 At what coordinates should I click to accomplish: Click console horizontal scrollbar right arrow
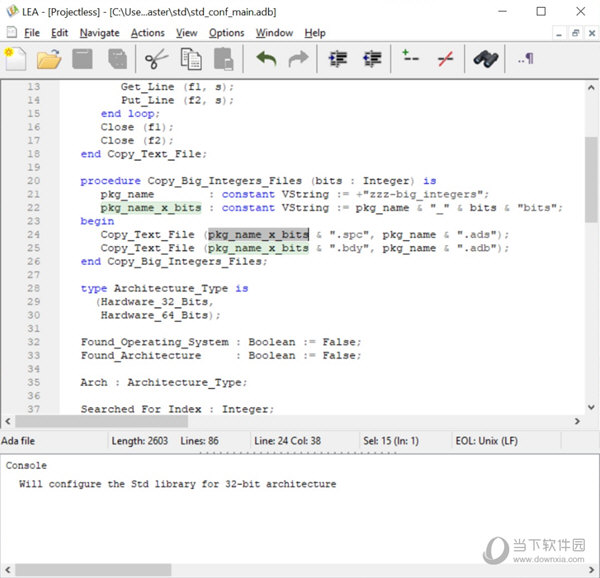click(592, 569)
